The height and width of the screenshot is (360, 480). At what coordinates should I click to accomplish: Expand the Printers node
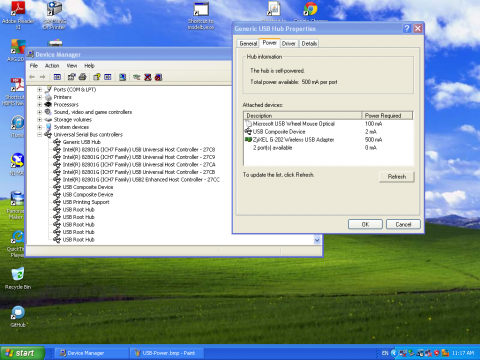click(x=39, y=97)
